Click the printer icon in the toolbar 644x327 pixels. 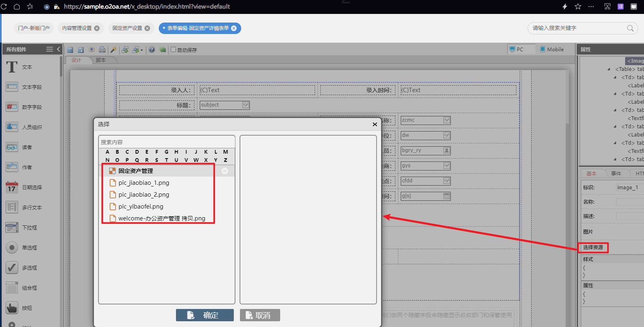coord(102,50)
